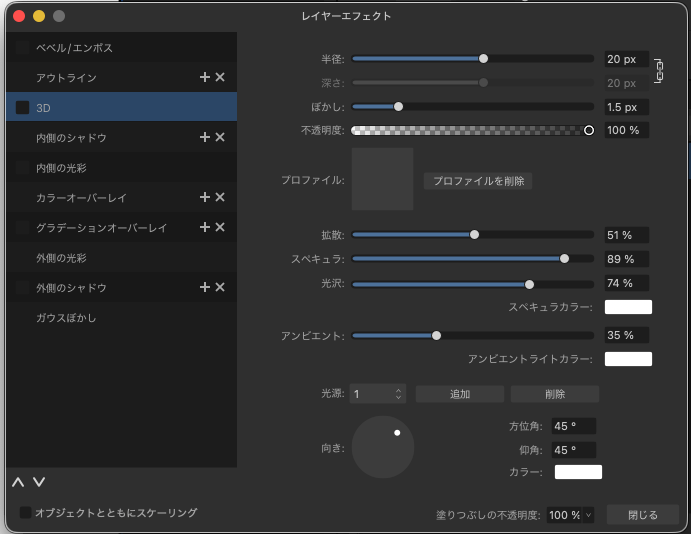Select 内側の光彩 effect row

click(122, 167)
